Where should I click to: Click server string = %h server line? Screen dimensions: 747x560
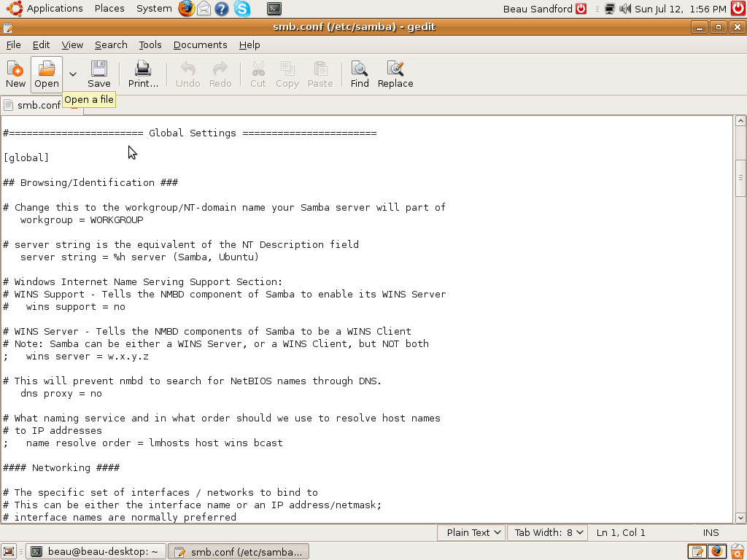coord(139,257)
